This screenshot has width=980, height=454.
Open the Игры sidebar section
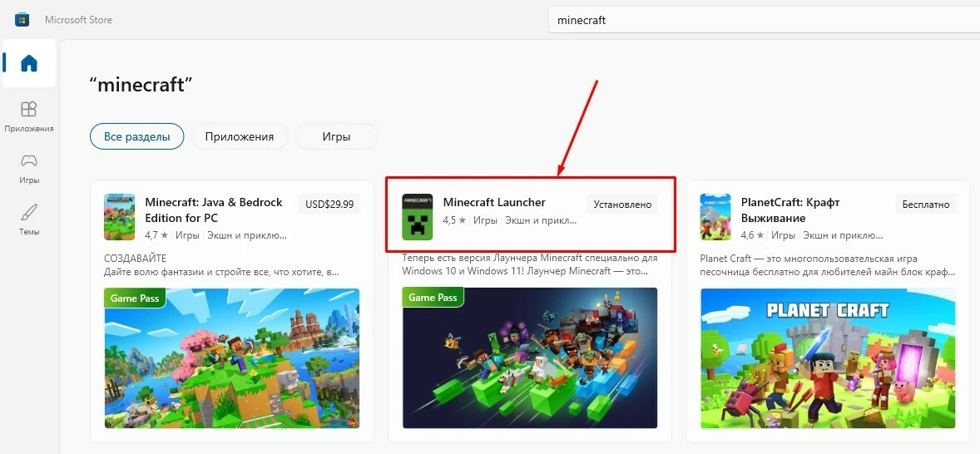tap(29, 167)
